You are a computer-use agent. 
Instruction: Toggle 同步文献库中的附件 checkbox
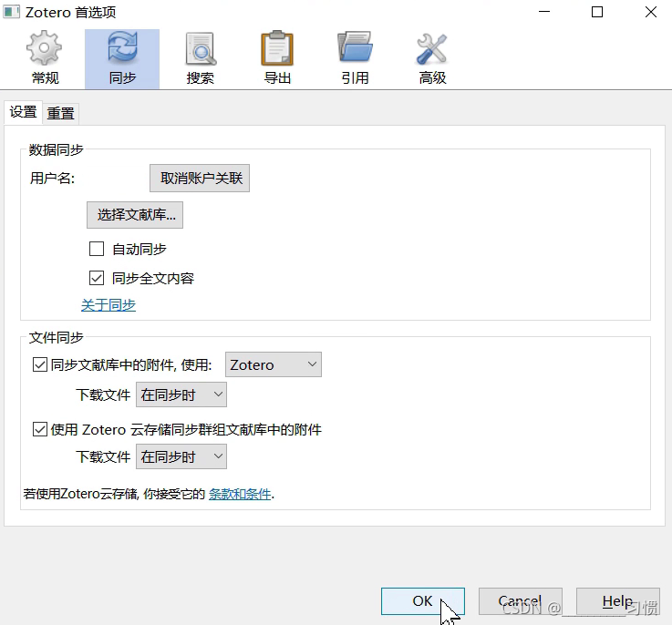[x=39, y=364]
